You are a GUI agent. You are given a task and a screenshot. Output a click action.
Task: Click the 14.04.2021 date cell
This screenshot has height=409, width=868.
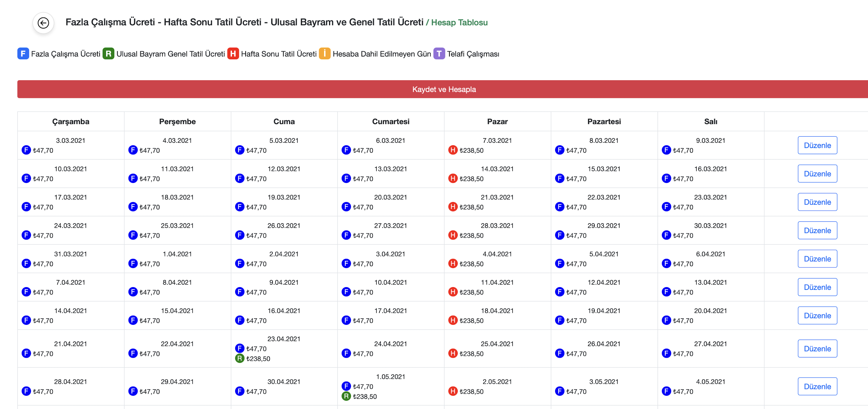tap(70, 311)
